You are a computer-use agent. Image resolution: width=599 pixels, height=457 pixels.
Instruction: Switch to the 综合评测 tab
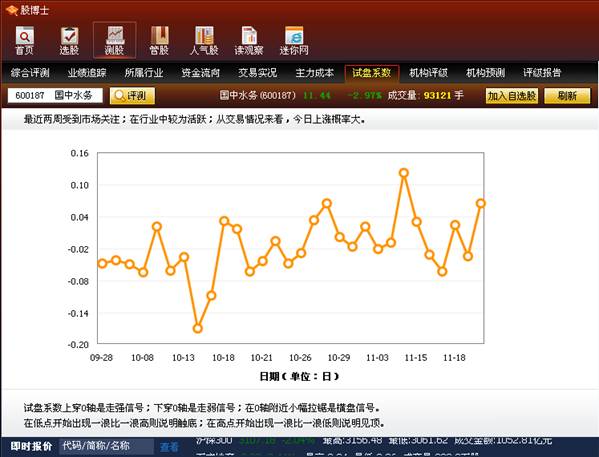(30, 73)
